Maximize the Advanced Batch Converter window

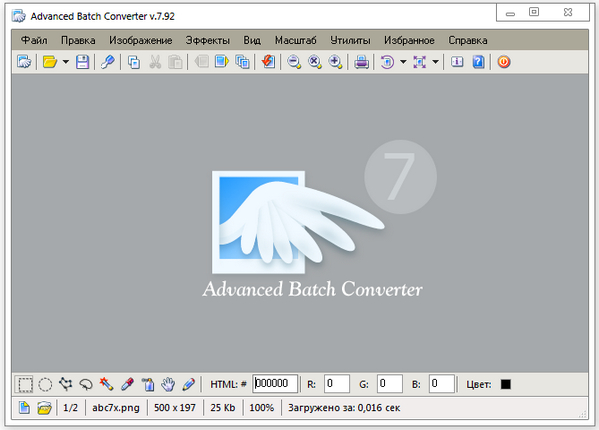pyautogui.click(x=534, y=12)
